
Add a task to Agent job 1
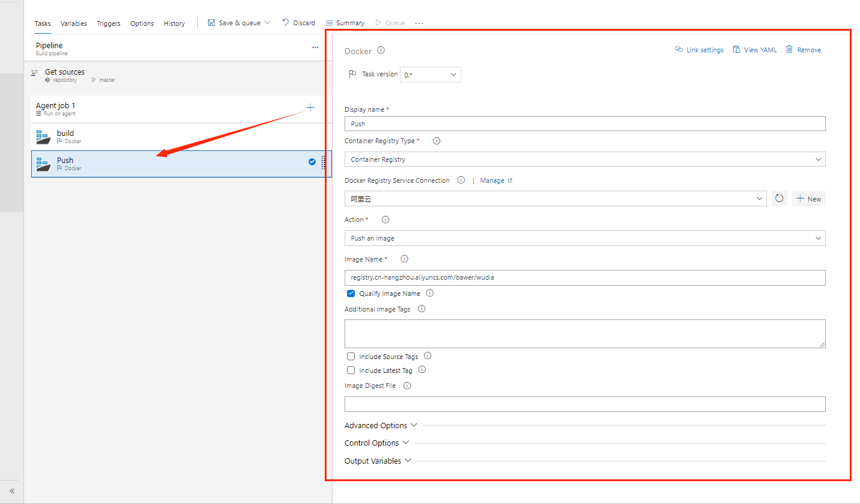[310, 108]
